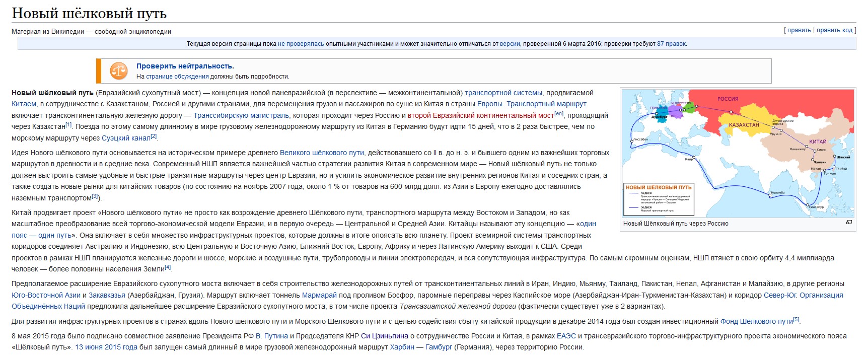
Task: Open the 'Закавказья' link
Action: (x=107, y=295)
